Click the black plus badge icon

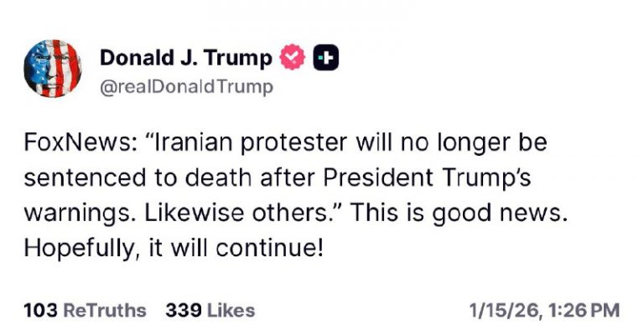[x=325, y=58]
